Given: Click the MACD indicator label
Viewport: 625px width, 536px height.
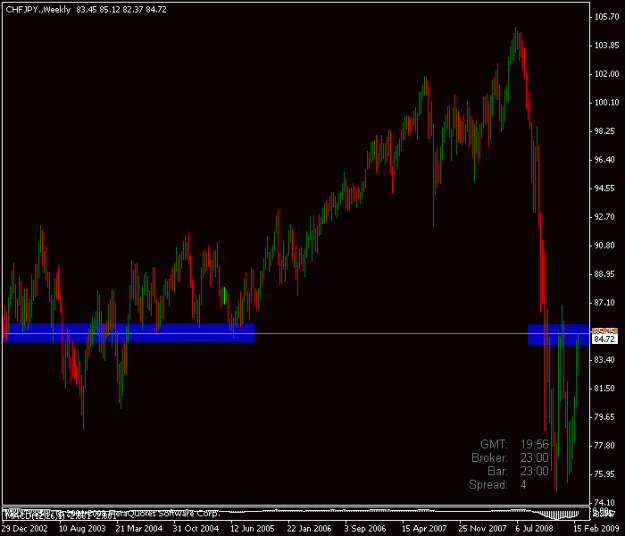Looking at the screenshot, I should [60, 516].
